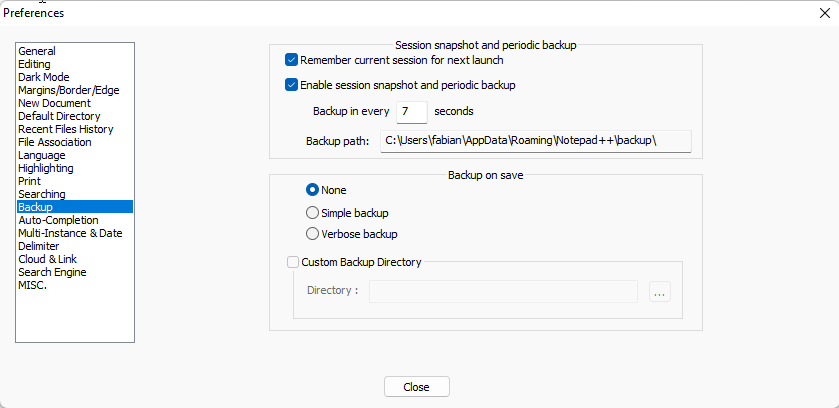Close the Preferences dialog with X
Screen dimensions: 839x408
[x=824, y=13]
